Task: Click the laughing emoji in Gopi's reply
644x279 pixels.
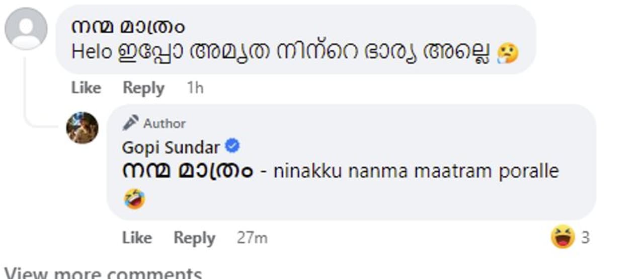Action: pos(134,199)
